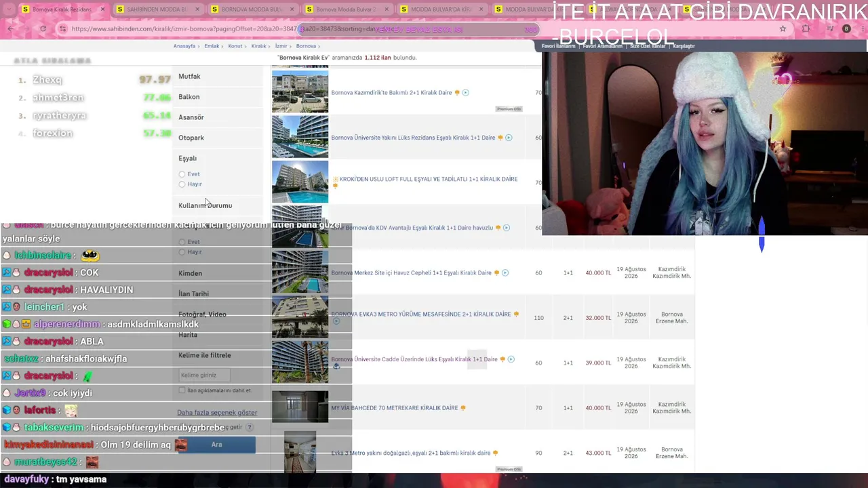Click Daha fazla seçenek göster link
Screen dimensions: 868x488
click(x=217, y=413)
